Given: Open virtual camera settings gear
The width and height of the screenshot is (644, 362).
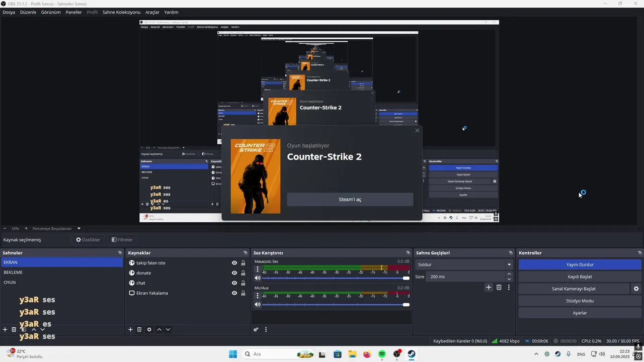Looking at the screenshot, I should click(636, 289).
